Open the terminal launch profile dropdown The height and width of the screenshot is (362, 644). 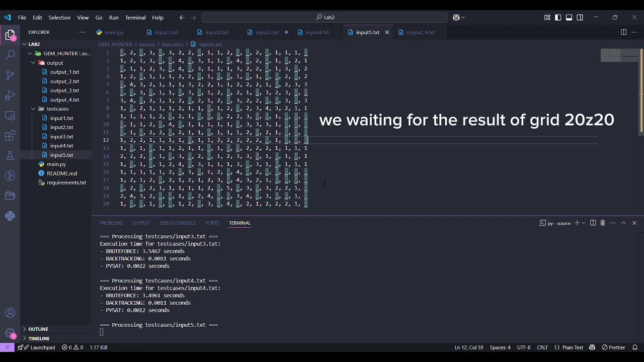pos(584,223)
